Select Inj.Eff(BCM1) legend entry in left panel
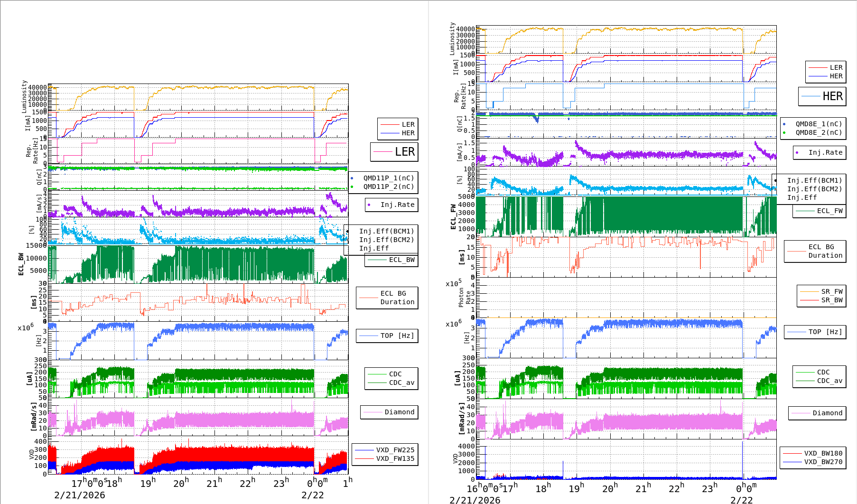The image size is (857, 504). pos(386,231)
